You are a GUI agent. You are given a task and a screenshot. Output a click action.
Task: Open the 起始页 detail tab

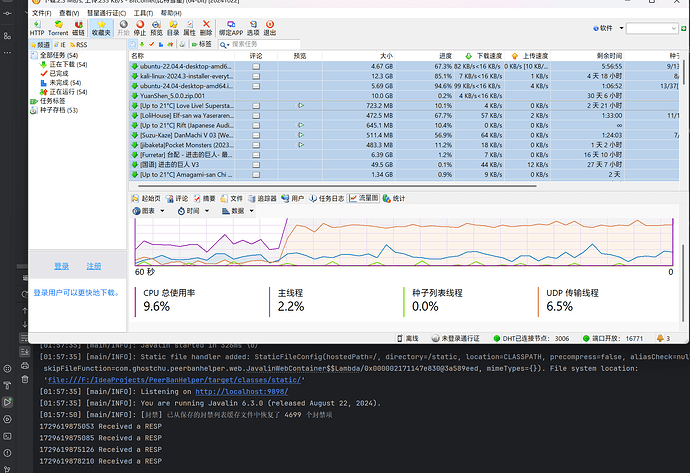(147, 198)
